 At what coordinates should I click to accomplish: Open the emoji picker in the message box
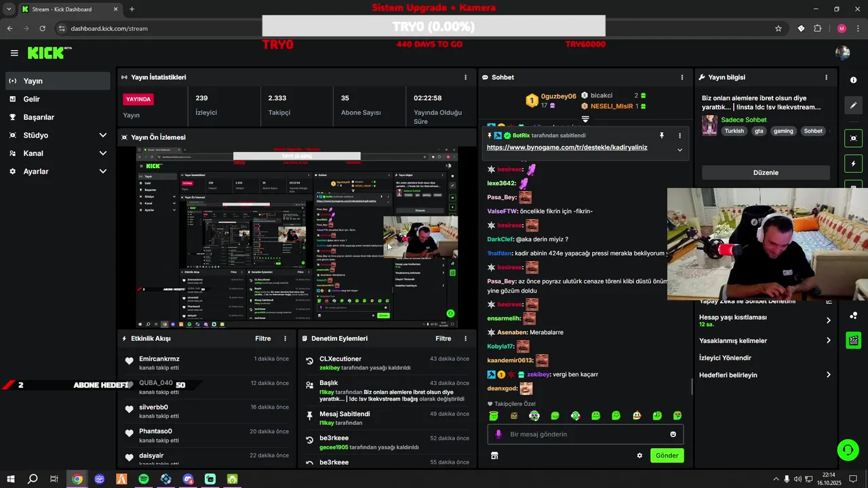pos(673,434)
